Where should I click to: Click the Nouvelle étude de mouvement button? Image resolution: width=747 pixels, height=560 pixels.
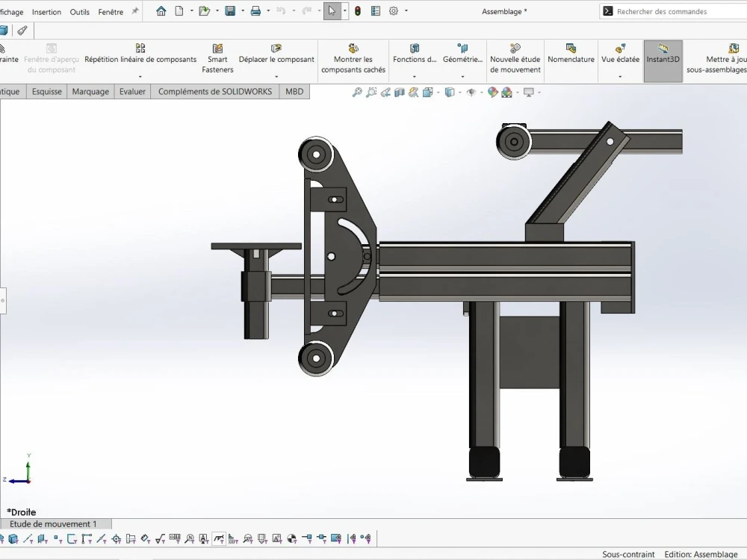515,60
